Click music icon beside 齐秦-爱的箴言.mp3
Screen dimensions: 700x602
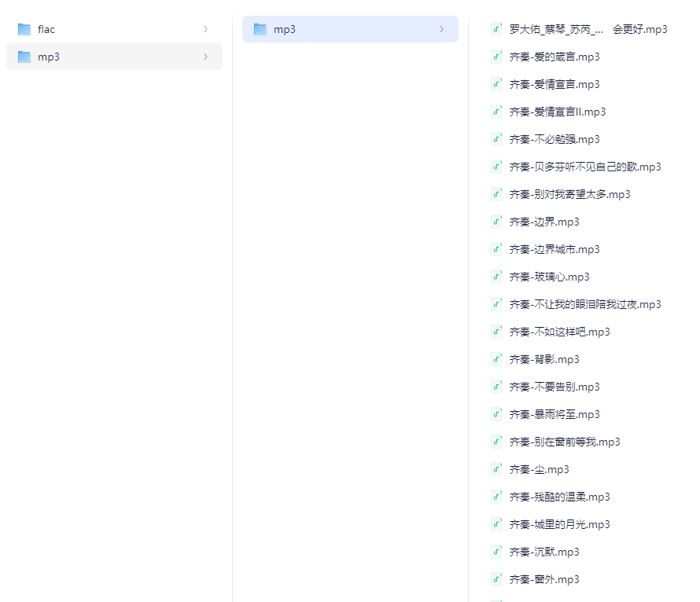(496, 57)
